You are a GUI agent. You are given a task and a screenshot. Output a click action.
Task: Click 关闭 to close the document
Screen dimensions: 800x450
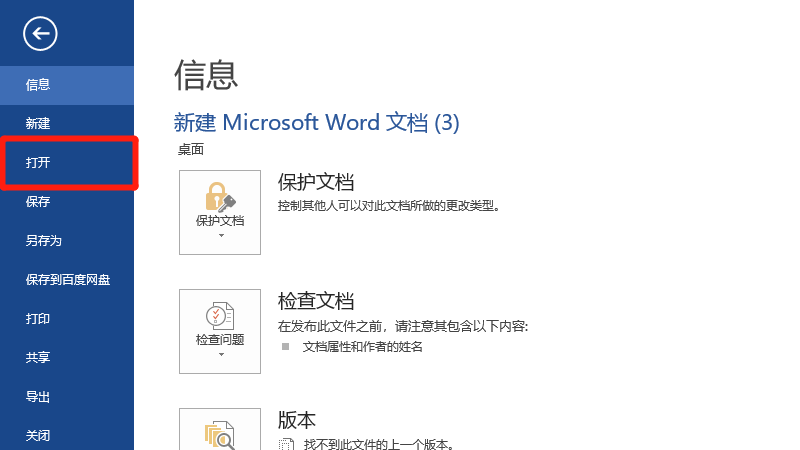click(38, 436)
